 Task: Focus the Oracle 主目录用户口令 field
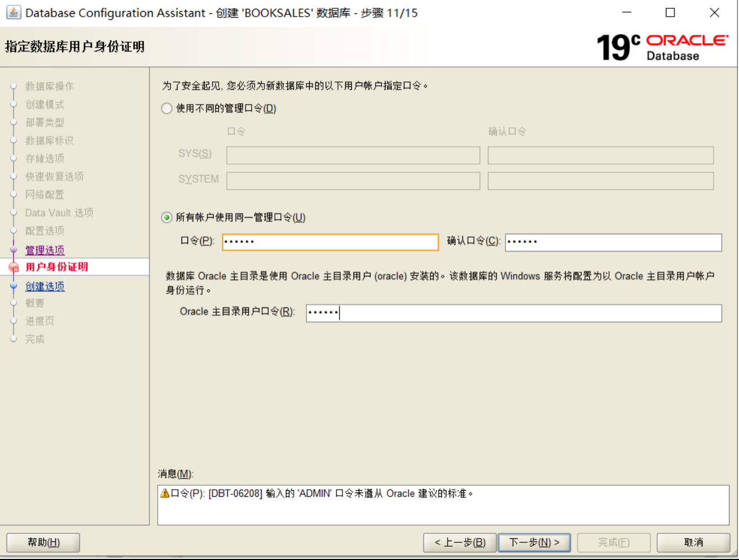coord(514,313)
